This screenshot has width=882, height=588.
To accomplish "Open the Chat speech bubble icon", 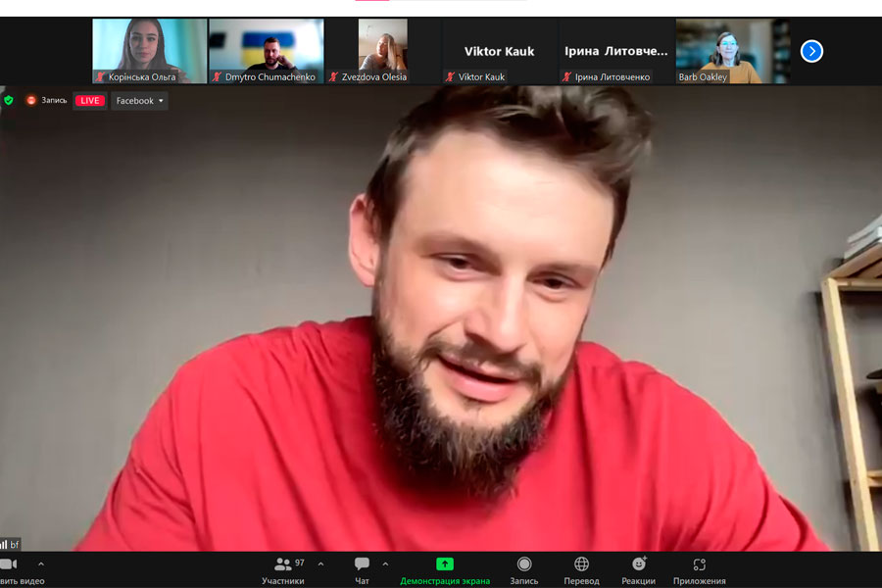I will coord(362,563).
